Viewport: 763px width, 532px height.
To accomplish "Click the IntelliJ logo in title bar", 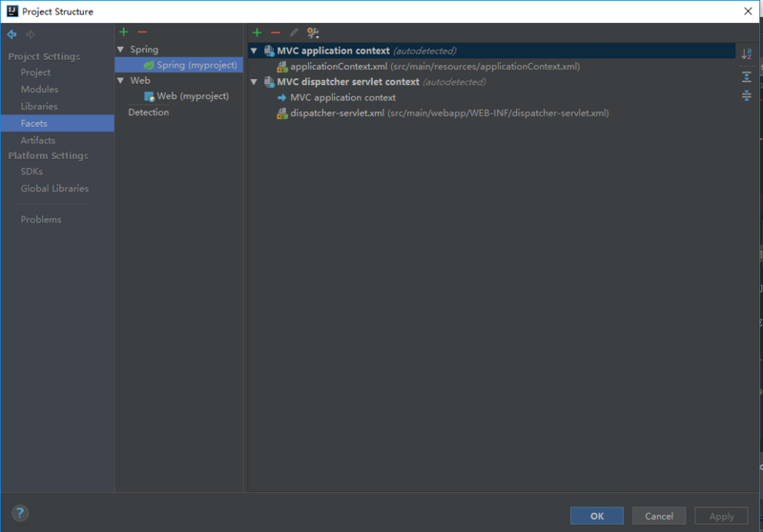I will [x=12, y=11].
